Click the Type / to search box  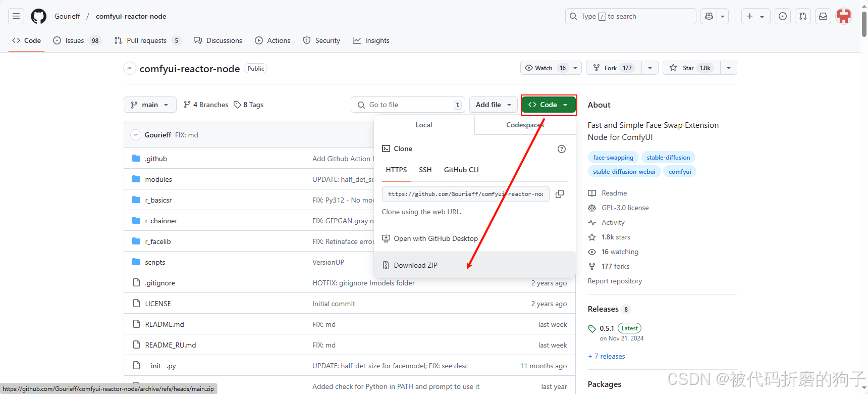[x=630, y=16]
